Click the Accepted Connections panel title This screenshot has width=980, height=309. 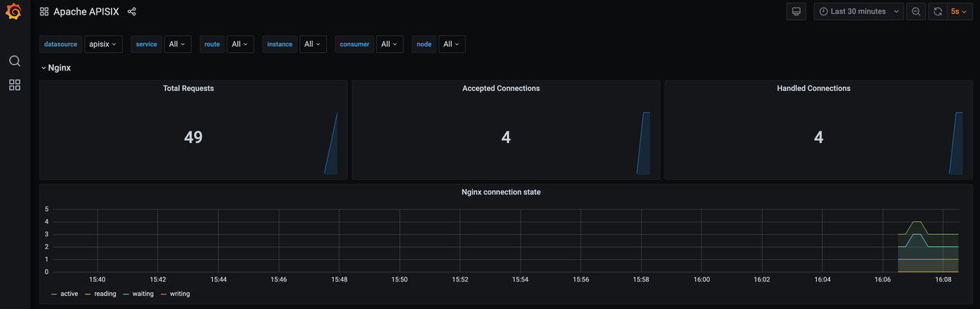pyautogui.click(x=501, y=88)
